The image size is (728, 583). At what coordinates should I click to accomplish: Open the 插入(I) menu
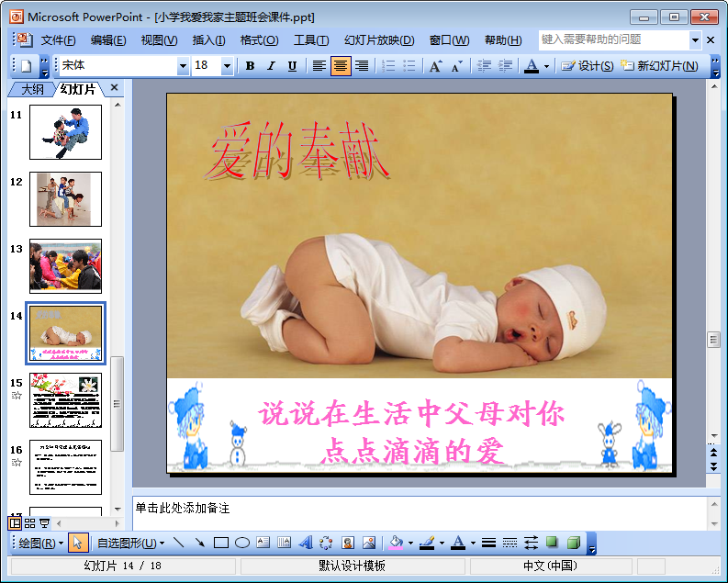(209, 40)
